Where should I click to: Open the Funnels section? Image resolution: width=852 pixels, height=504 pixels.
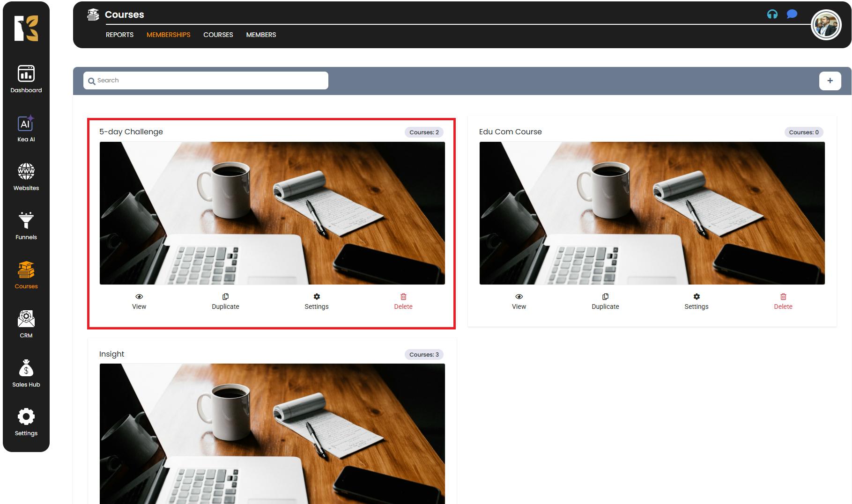pos(26,226)
